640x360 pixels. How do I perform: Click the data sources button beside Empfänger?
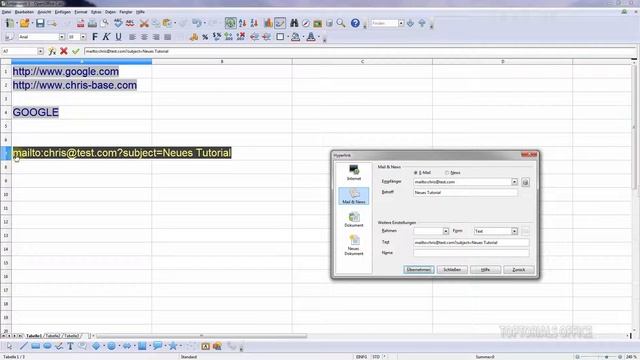(525, 182)
